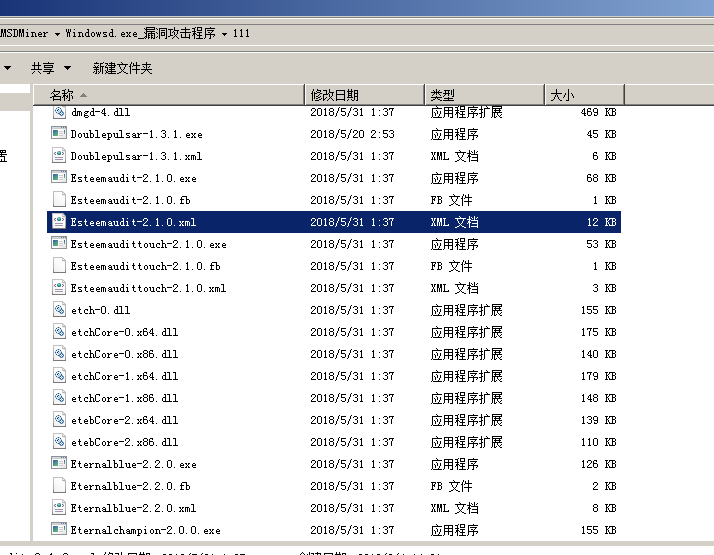Click the etchCore-0.x64.dll file icon

(x=59, y=331)
